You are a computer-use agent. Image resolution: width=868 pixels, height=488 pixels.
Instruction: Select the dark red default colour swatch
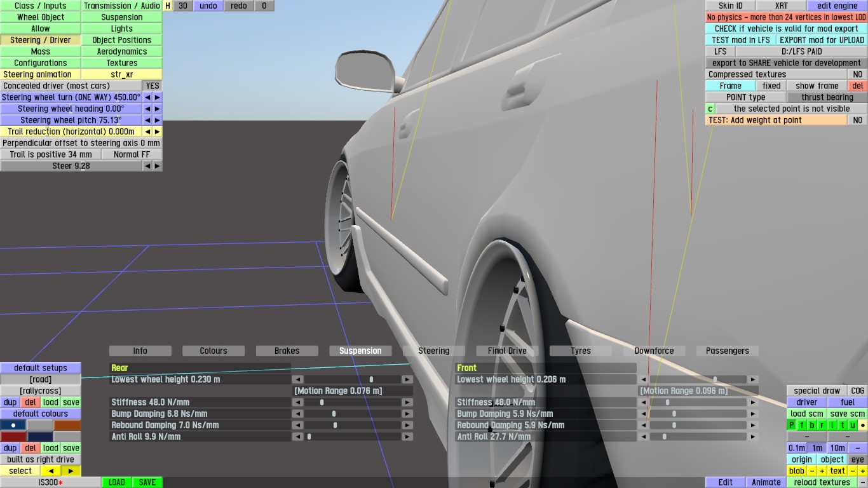(13, 437)
